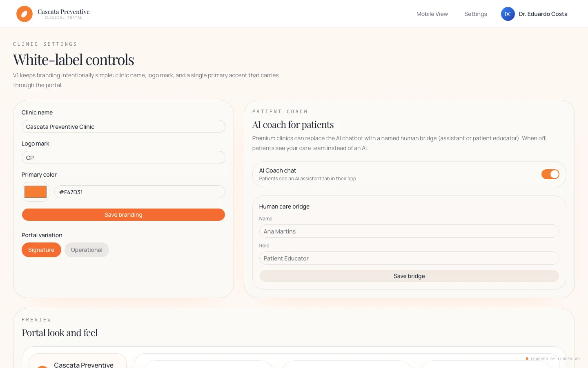Toggle the AI Coach chat switch

click(550, 174)
